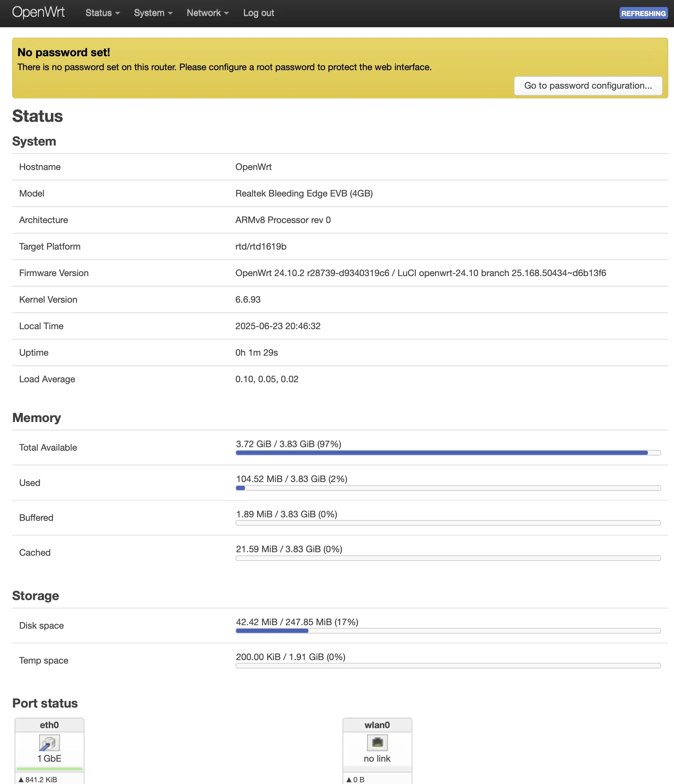Toggle the REFRESHING auto-refresh indicator
This screenshot has width=674, height=784.
(643, 13)
